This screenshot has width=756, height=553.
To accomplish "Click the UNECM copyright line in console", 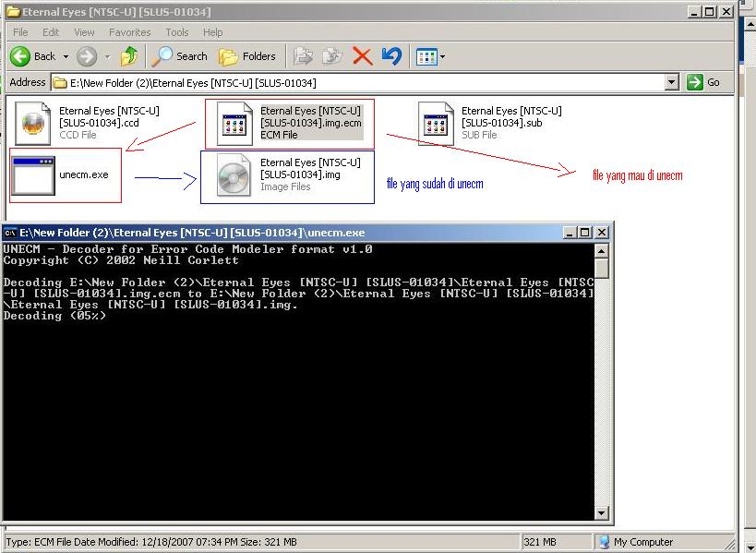I will coord(121,260).
